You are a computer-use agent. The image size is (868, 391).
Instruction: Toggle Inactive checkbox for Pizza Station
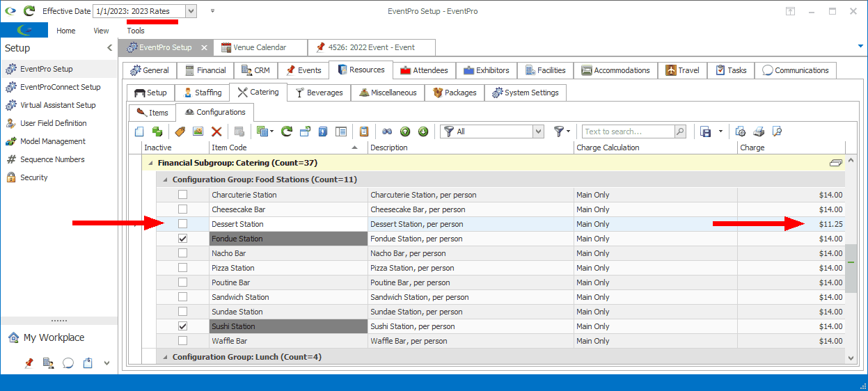tap(182, 268)
